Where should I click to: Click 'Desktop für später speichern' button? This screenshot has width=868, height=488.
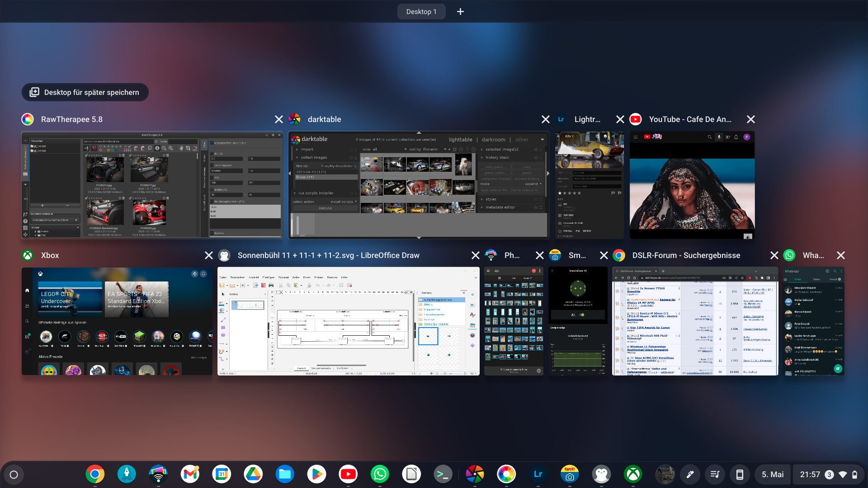85,92
